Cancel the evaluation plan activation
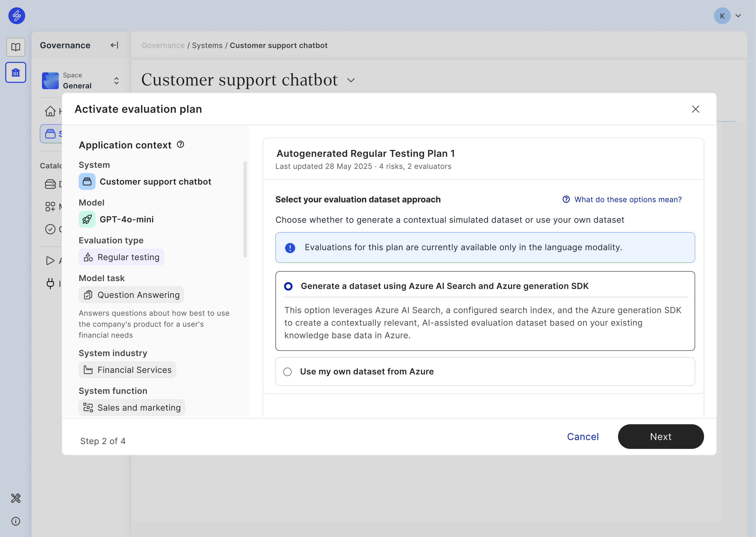Image resolution: width=756 pixels, height=537 pixels. click(x=583, y=437)
